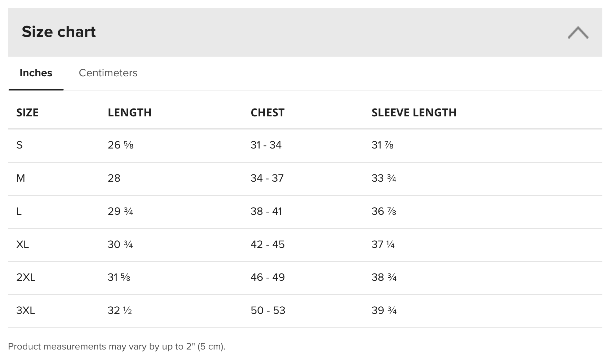Click the SLEEVE LENGTH column header
Image resolution: width=611 pixels, height=364 pixels.
[414, 113]
